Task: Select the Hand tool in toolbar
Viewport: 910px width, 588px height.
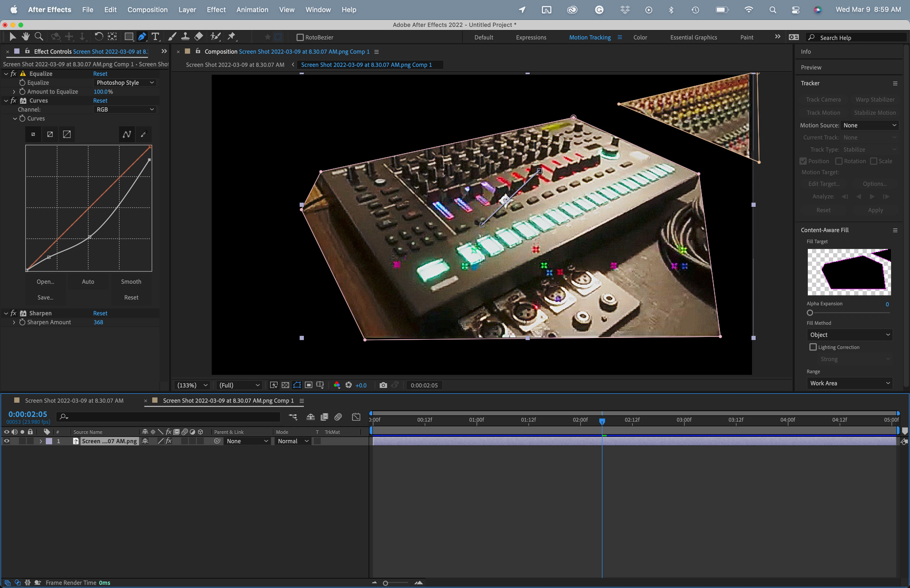Action: [x=26, y=37]
